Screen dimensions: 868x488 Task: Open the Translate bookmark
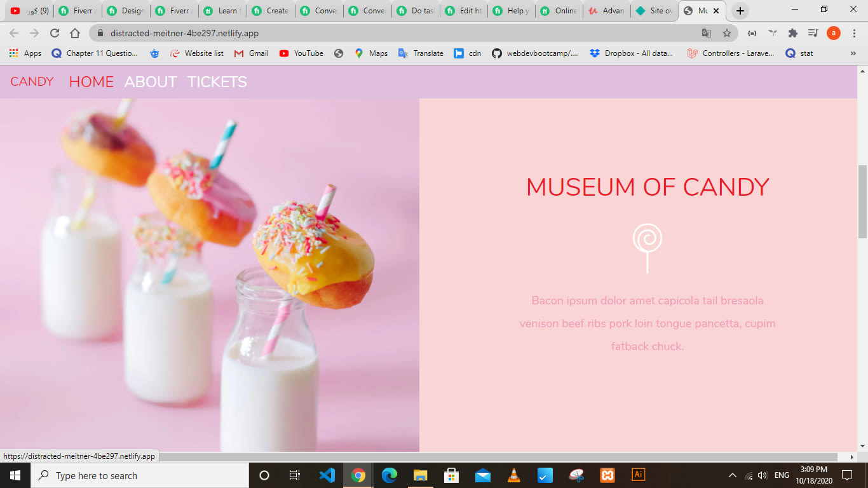click(x=421, y=53)
